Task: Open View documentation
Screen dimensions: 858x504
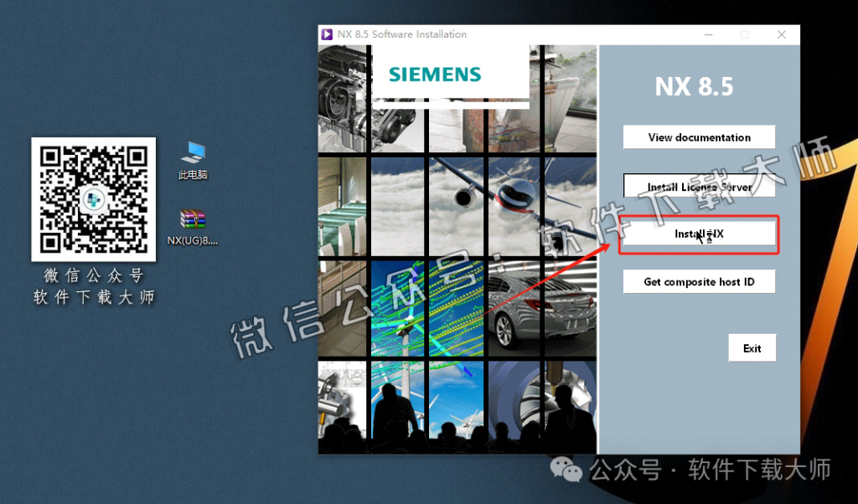Action: pos(699,136)
